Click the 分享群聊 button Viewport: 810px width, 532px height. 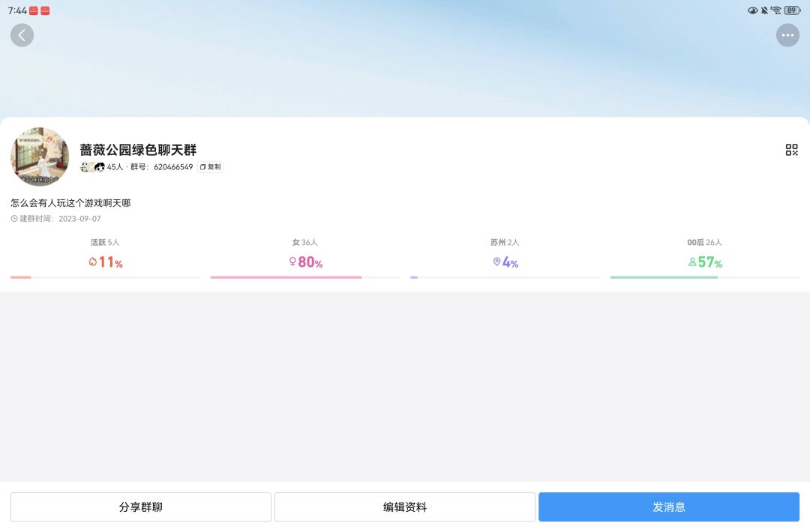(x=140, y=507)
